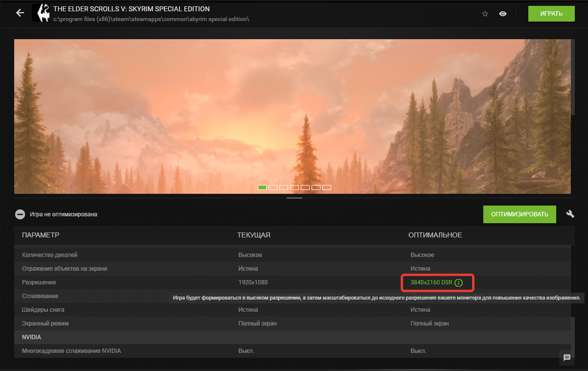Click the ОПТИМАЛЬНОЕ column header
The image size is (588, 371).
click(435, 235)
